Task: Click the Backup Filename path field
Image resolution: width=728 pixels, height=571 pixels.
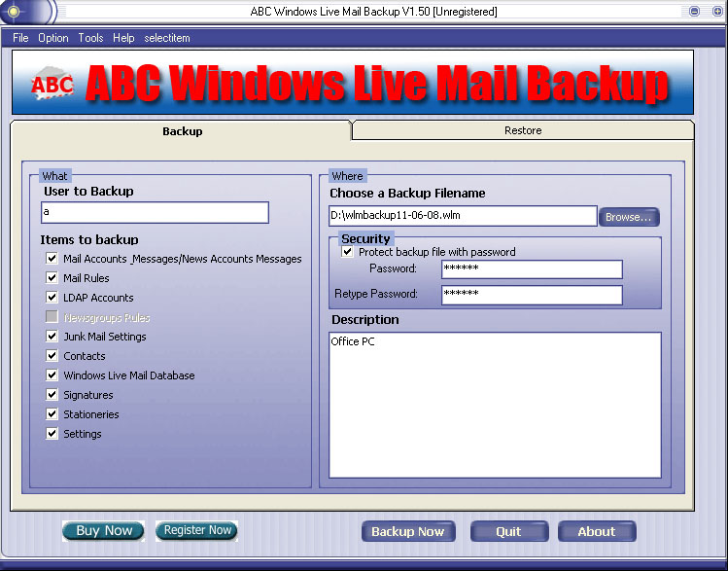Action: pyautogui.click(x=463, y=216)
